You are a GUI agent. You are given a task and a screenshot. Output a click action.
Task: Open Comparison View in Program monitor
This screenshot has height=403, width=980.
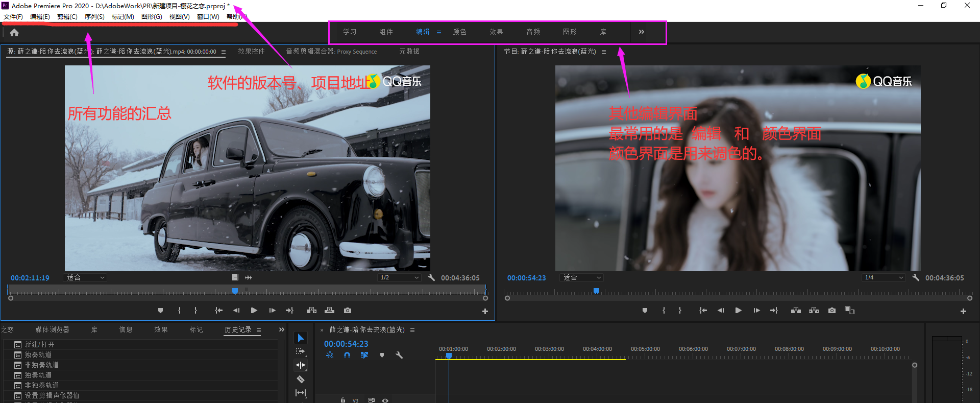pos(849,311)
